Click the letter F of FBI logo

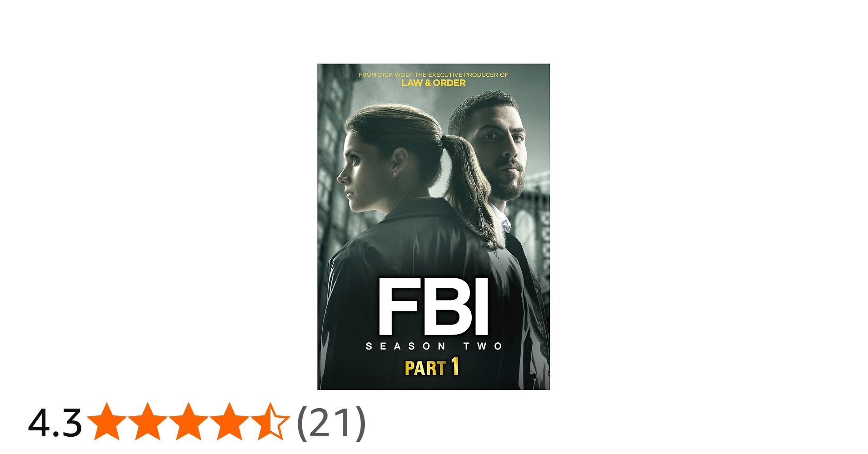(398, 306)
